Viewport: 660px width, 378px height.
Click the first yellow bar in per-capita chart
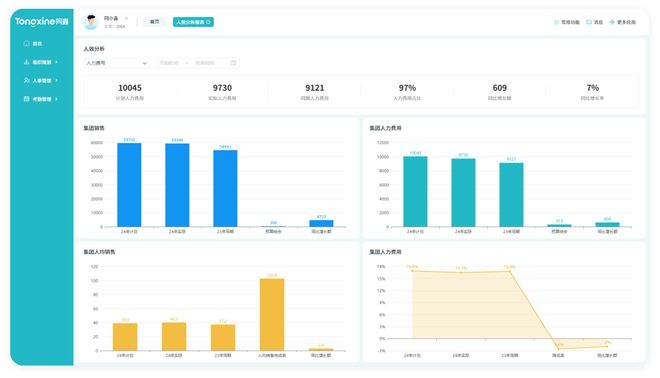[125, 337]
